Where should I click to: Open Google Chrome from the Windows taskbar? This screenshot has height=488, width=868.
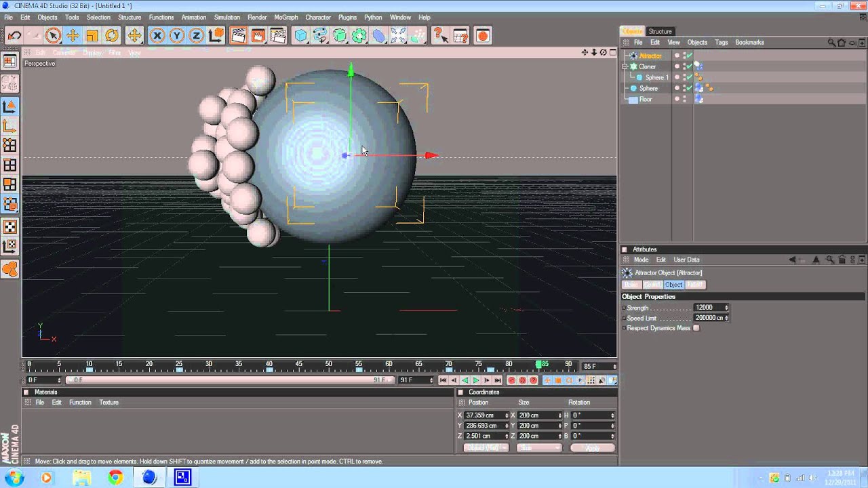tap(115, 478)
